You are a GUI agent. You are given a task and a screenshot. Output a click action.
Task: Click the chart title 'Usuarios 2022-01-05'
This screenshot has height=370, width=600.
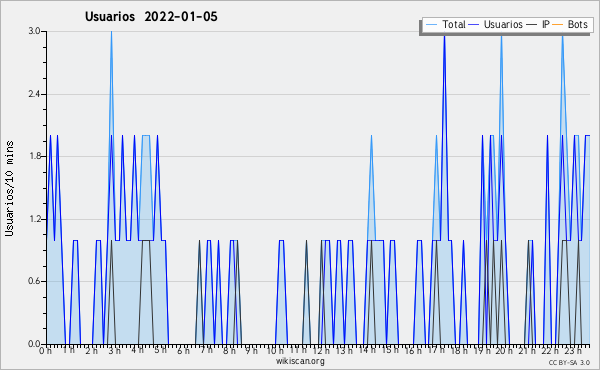pyautogui.click(x=151, y=16)
